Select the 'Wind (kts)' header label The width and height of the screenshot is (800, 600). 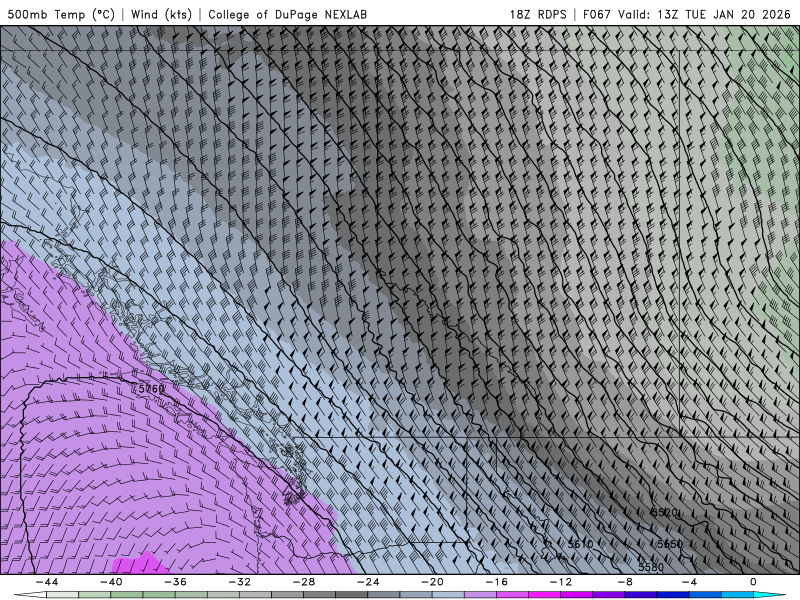[161, 14]
